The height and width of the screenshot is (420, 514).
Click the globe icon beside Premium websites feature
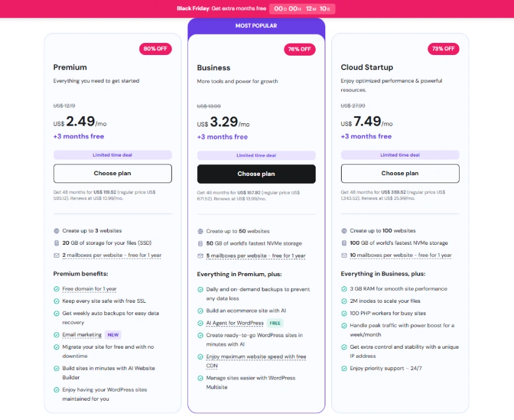coord(57,230)
